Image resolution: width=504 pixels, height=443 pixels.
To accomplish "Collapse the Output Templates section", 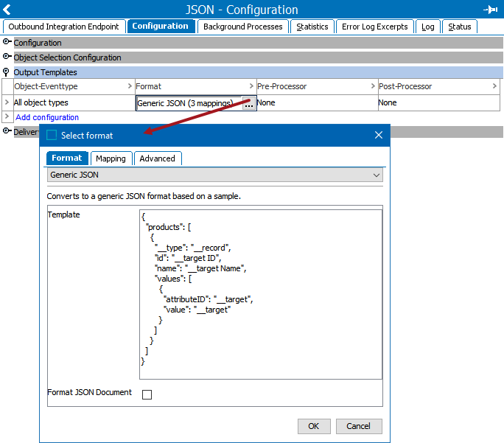I will click(x=7, y=72).
